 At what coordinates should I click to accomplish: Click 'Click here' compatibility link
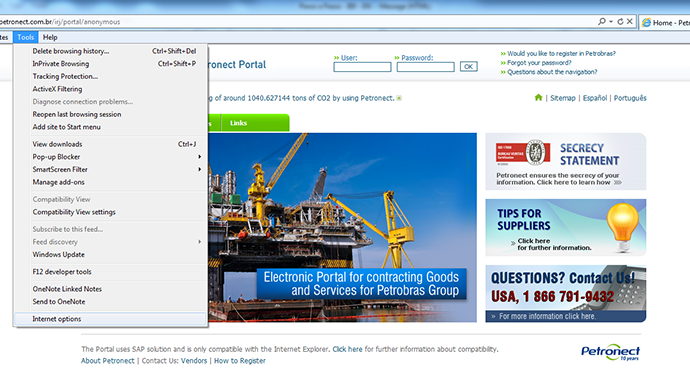pos(347,349)
